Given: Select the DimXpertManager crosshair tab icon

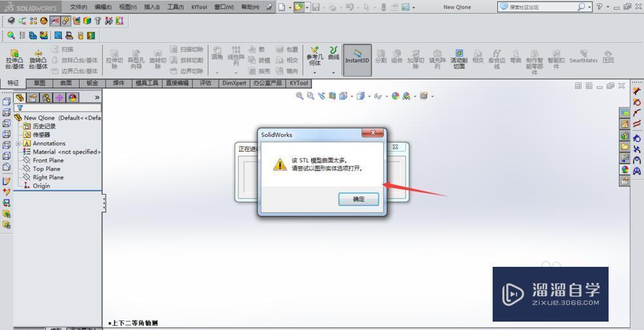Looking at the screenshot, I should pos(59,97).
